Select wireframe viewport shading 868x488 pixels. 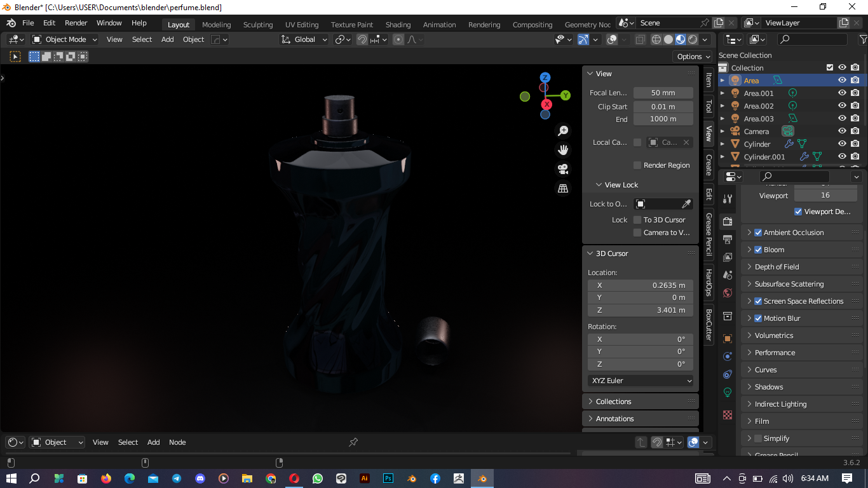[x=656, y=39]
